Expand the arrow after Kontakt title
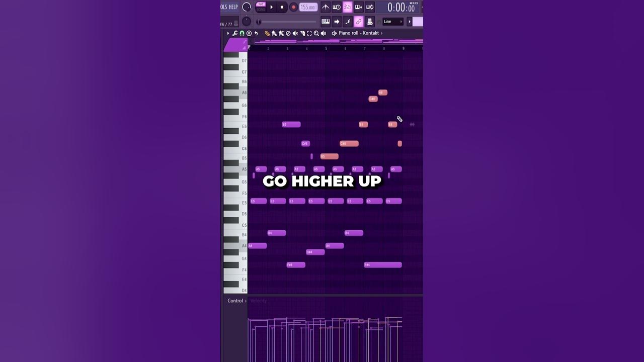This screenshot has width=644, height=362. [x=381, y=33]
